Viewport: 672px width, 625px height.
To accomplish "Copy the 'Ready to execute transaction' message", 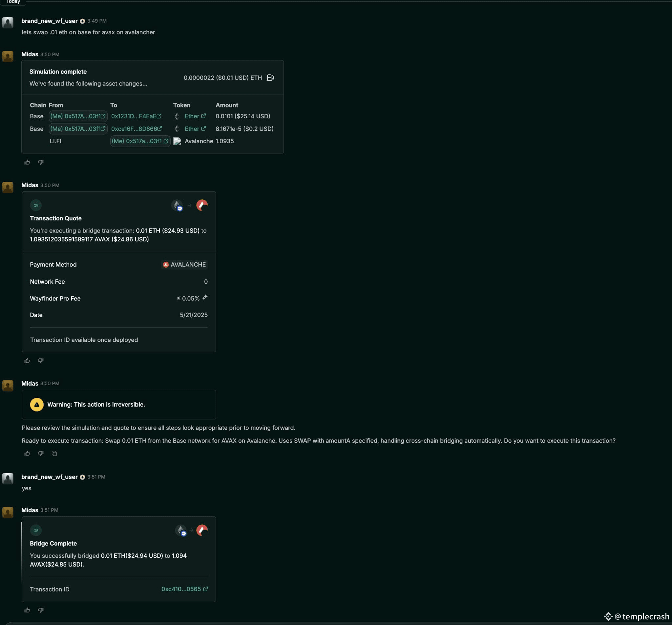I will [54, 454].
